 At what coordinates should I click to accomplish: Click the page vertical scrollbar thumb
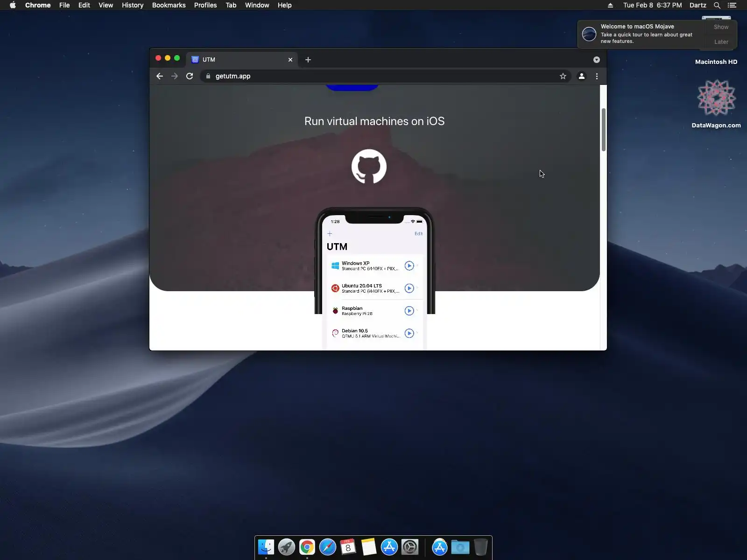(x=603, y=130)
